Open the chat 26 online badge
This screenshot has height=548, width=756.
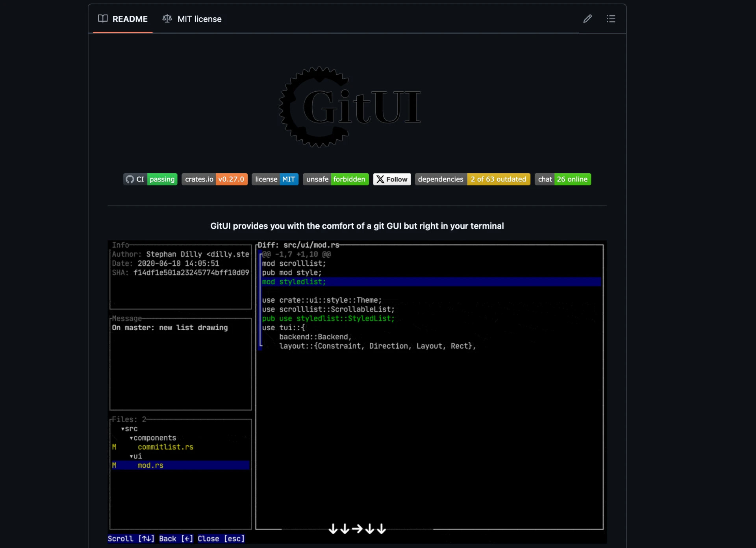pos(563,179)
